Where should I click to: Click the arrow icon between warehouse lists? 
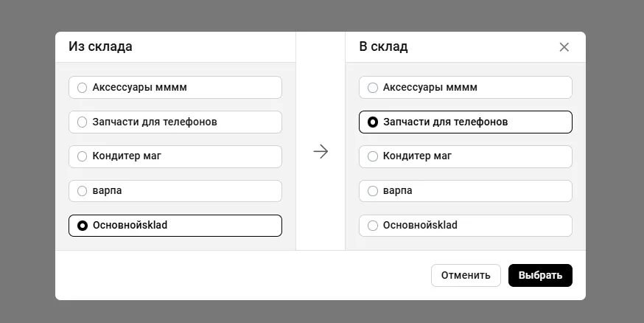(x=321, y=151)
